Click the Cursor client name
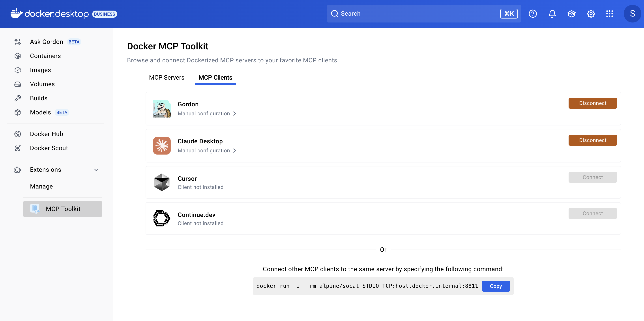 tap(187, 179)
